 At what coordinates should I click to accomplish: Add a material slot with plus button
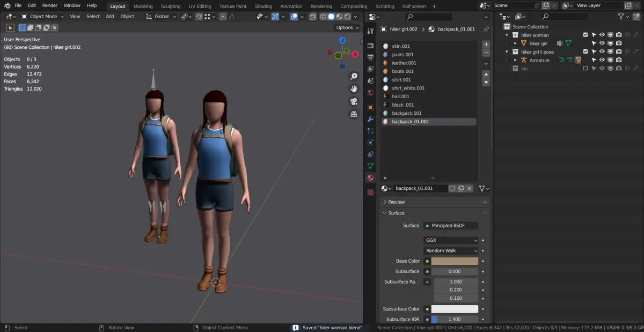coord(486,44)
